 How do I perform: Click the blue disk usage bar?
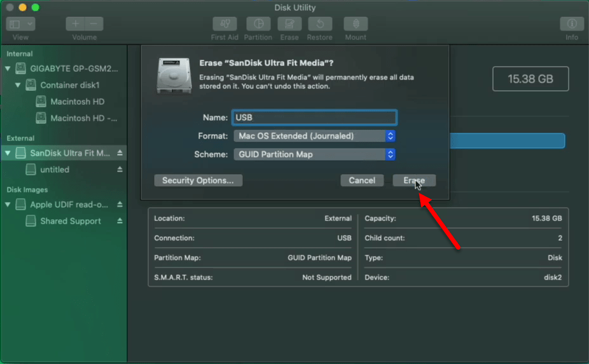[507, 141]
